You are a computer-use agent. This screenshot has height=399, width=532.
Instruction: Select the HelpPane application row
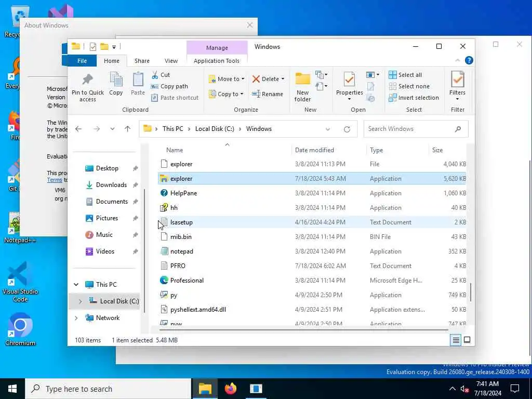tap(312, 193)
